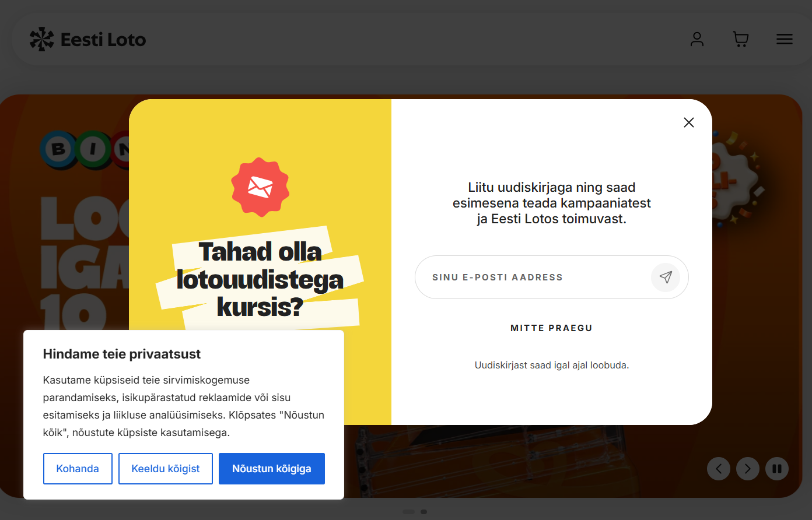Close the newsletter popup with X

pyautogui.click(x=689, y=122)
